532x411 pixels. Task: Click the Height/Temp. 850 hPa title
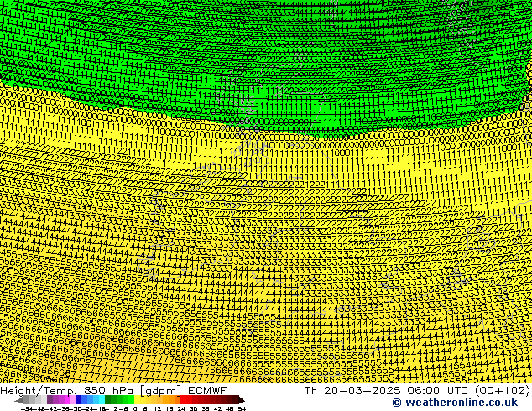tap(67, 390)
